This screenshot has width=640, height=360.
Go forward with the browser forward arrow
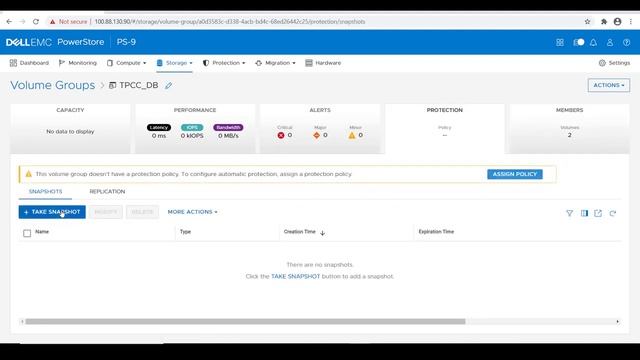click(22, 22)
